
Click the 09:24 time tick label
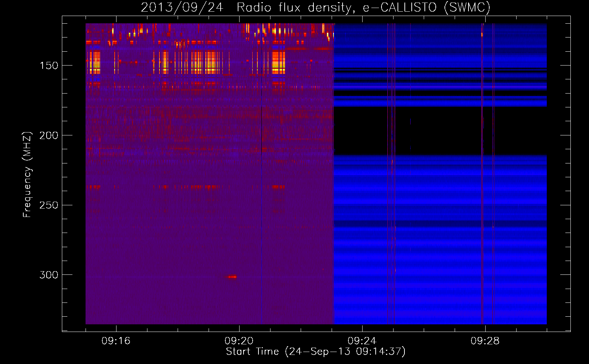362,341
